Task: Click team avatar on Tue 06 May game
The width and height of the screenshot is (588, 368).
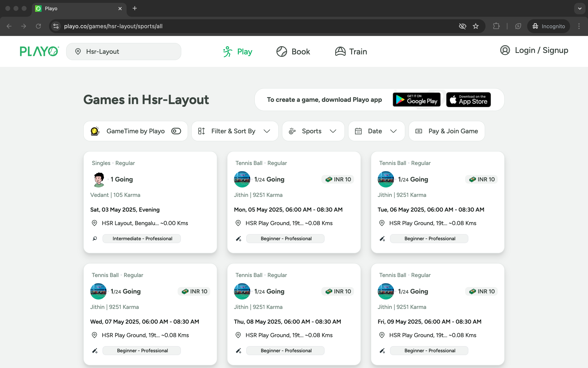Action: [386, 179]
